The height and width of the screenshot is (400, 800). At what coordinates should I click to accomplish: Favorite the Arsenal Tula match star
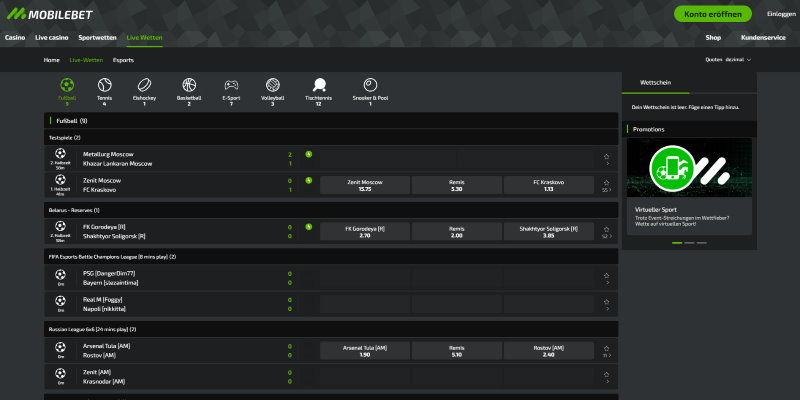607,348
